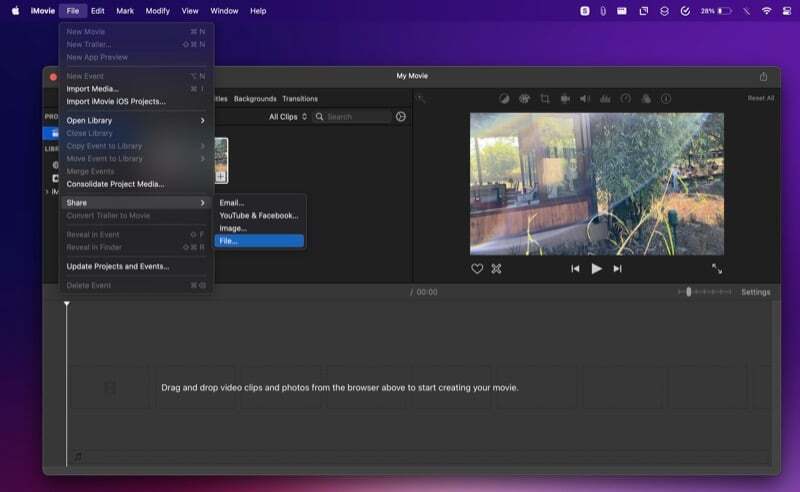Skip to previous clip in viewer
This screenshot has height=492, width=800.
(575, 268)
